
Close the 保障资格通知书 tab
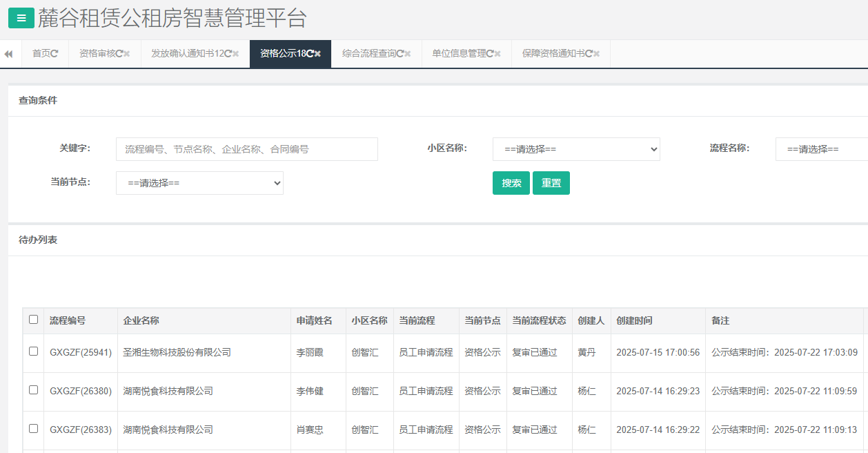[x=597, y=54]
